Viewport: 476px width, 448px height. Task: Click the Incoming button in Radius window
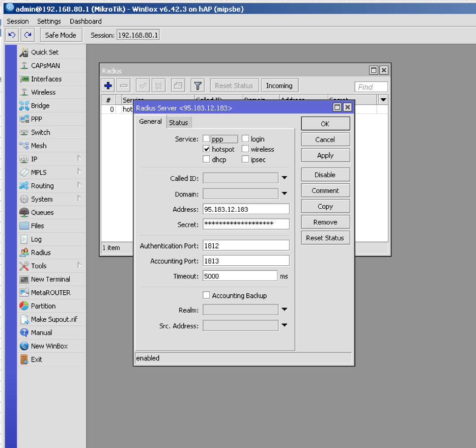coord(279,86)
